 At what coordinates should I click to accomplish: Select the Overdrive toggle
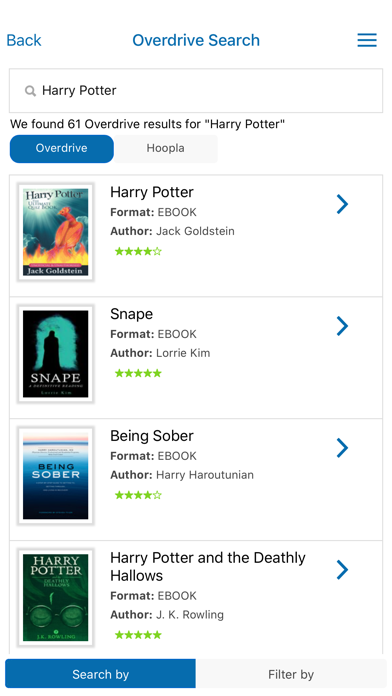[x=62, y=149]
